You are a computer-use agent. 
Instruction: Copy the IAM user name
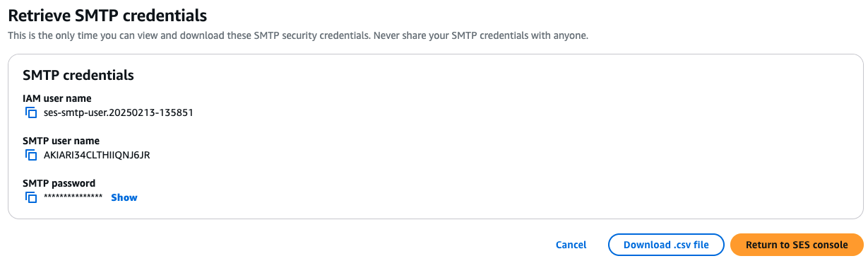[x=31, y=112]
